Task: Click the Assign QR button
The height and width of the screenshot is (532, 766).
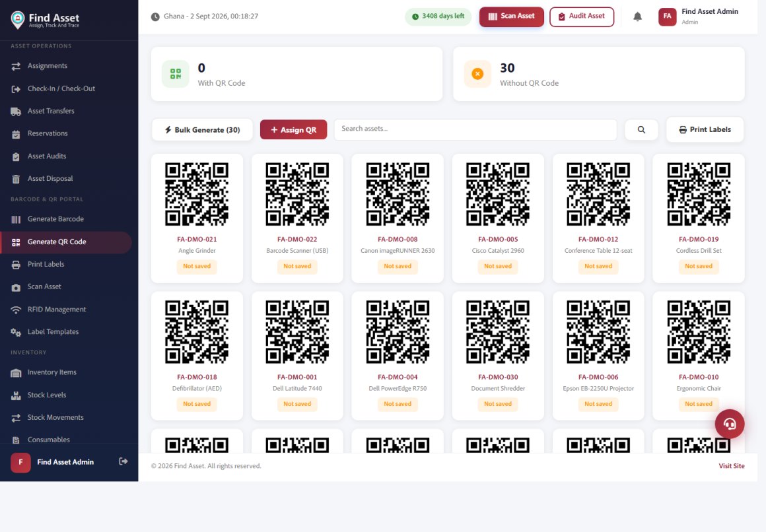Action: (294, 130)
